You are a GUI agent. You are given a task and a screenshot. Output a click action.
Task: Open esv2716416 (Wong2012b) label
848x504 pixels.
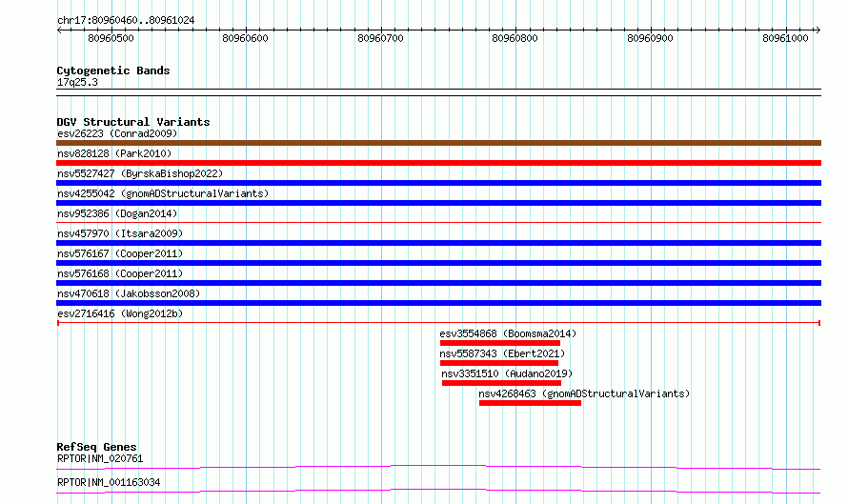coord(120,313)
